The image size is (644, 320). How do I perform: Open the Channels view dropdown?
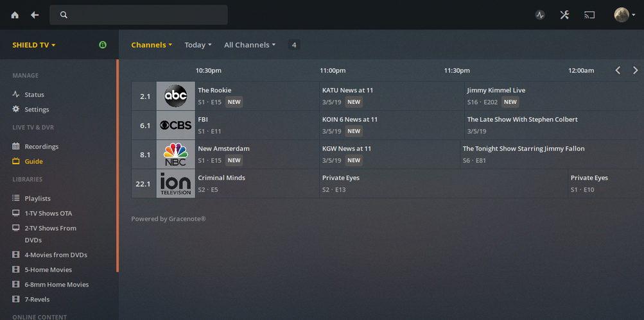click(x=152, y=45)
